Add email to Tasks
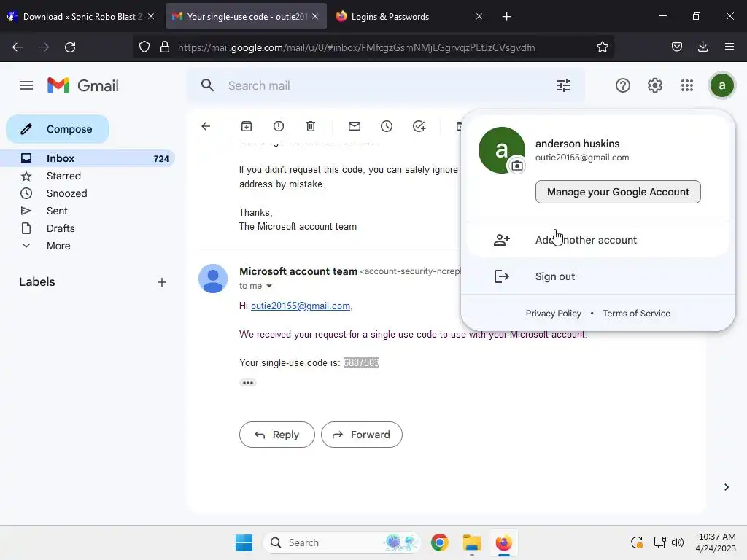Viewport: 747px width, 560px height. [419, 126]
